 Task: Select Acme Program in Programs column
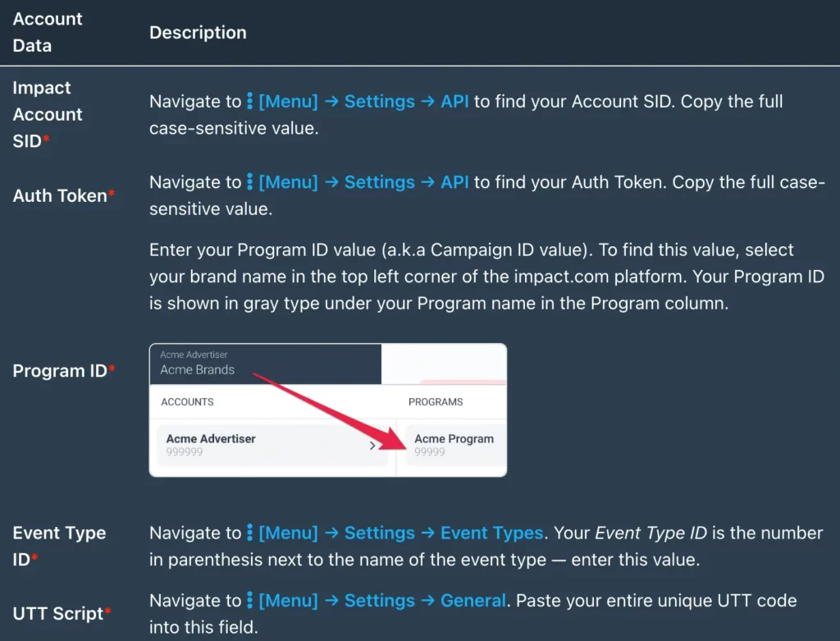click(x=455, y=445)
